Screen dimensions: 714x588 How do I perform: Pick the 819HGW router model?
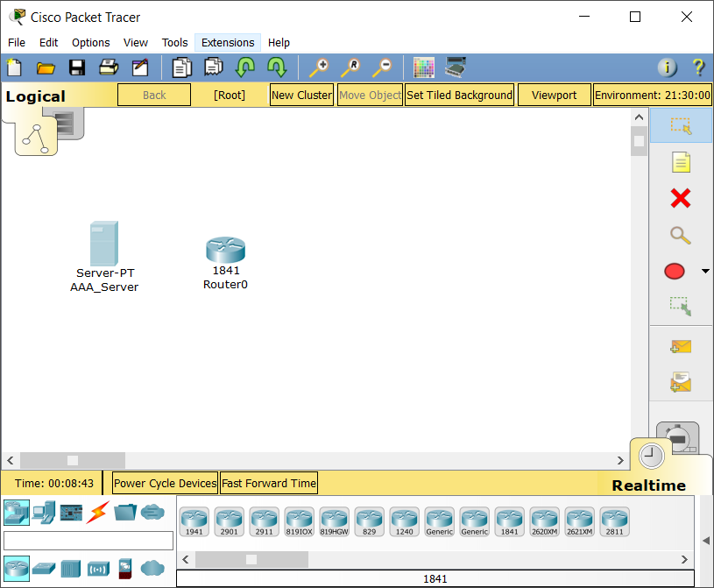(335, 521)
